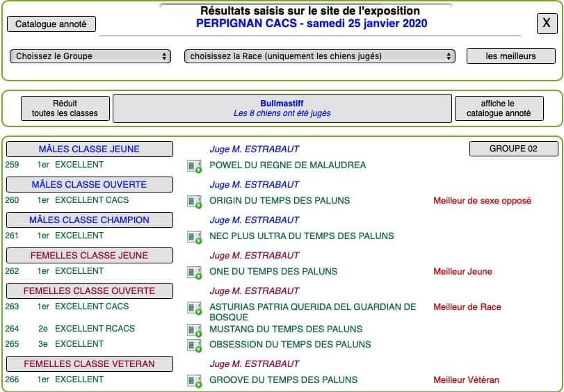Click catalogue number 261

point(13,236)
